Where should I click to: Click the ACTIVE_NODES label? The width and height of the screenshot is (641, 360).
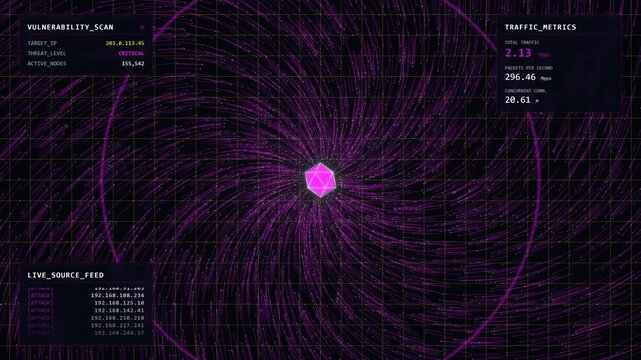[x=47, y=64]
